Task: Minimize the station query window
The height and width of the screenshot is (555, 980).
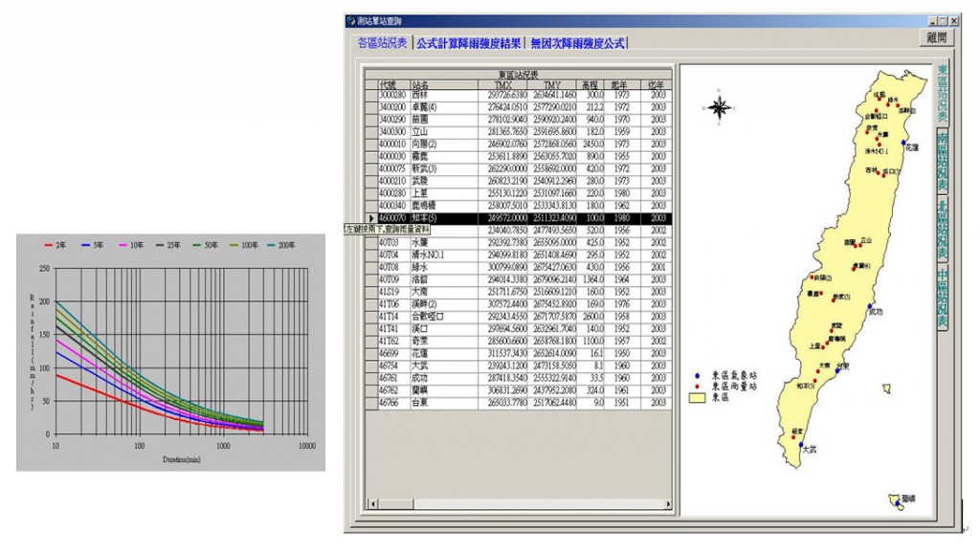Action: pyautogui.click(x=933, y=21)
